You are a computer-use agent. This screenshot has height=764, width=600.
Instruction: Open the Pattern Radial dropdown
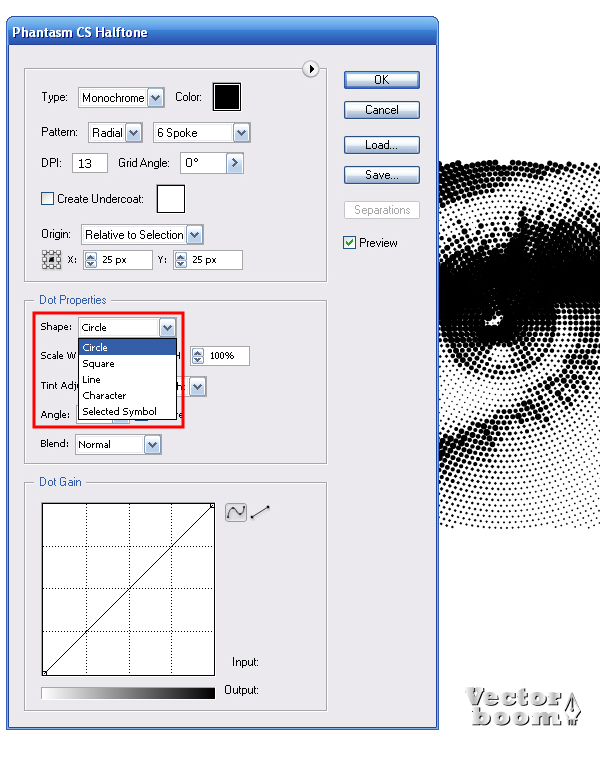click(x=133, y=133)
